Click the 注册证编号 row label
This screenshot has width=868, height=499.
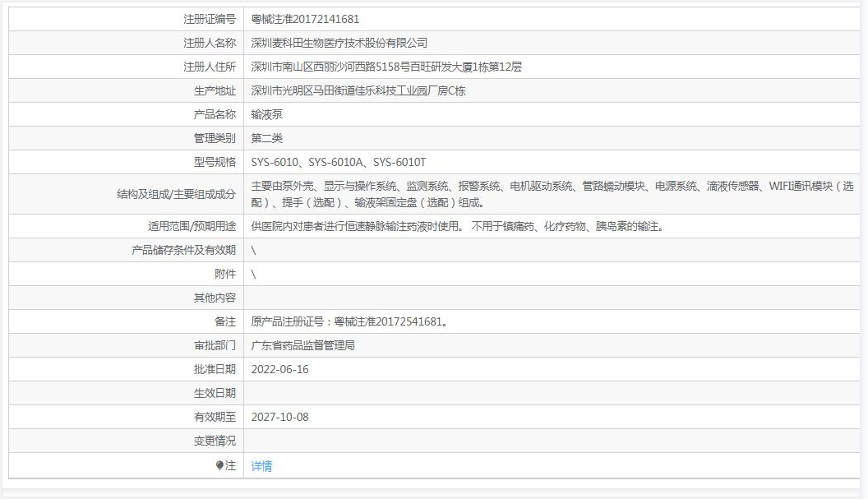209,19
